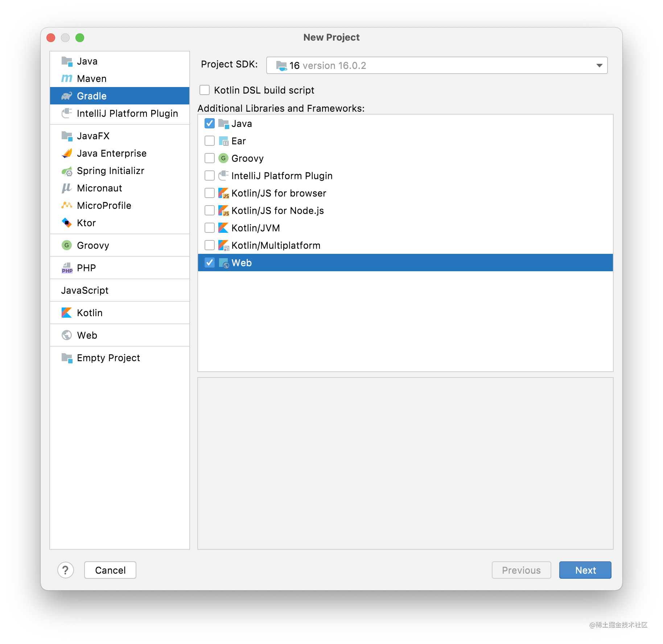Select the Web entry under frameworks
The width and height of the screenshot is (663, 644).
(x=242, y=263)
